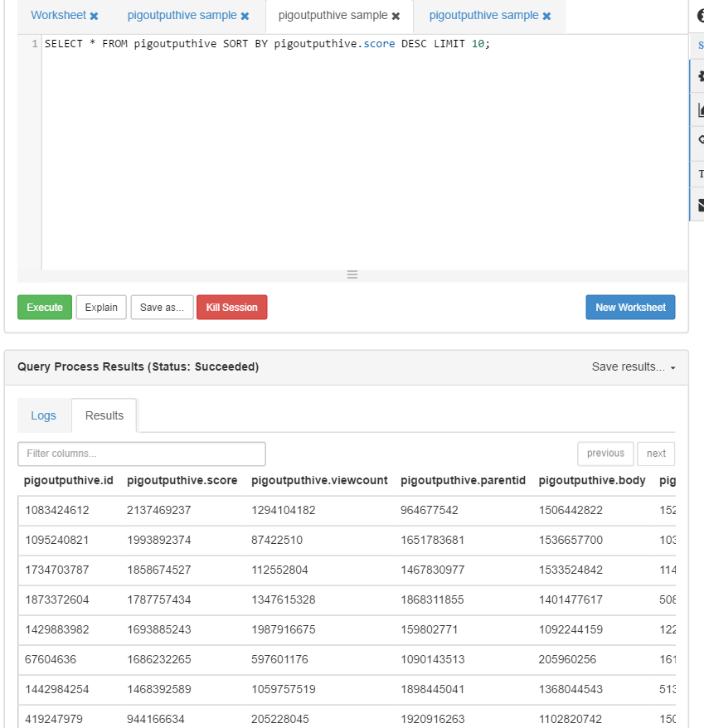Switch to the Logs tab

coord(44,415)
